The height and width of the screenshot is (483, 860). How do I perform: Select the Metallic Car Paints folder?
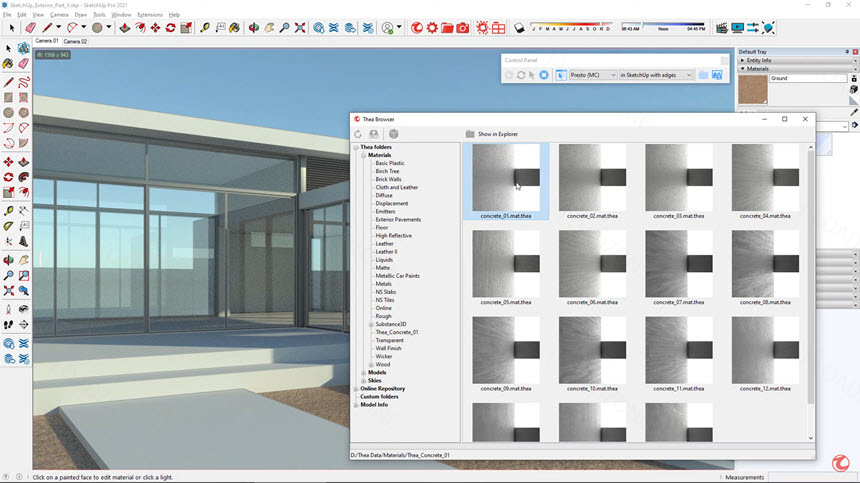pyautogui.click(x=398, y=276)
